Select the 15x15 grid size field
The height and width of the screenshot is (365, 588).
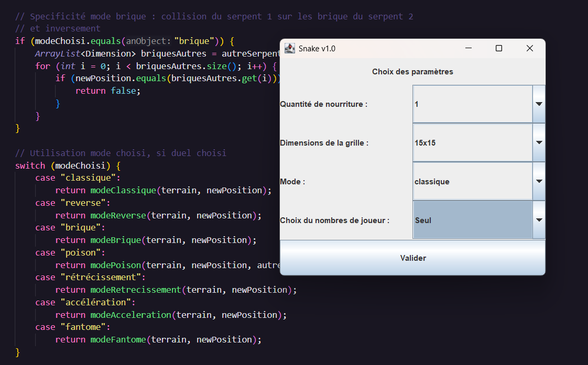[472, 142]
